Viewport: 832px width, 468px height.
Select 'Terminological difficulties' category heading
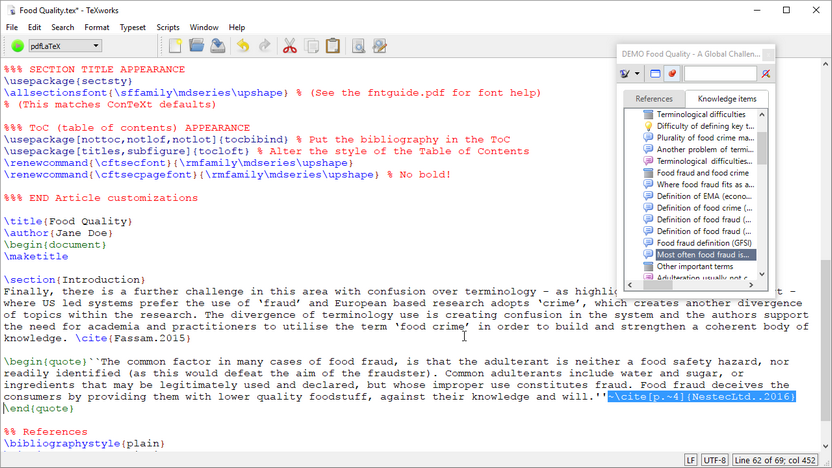(x=701, y=114)
